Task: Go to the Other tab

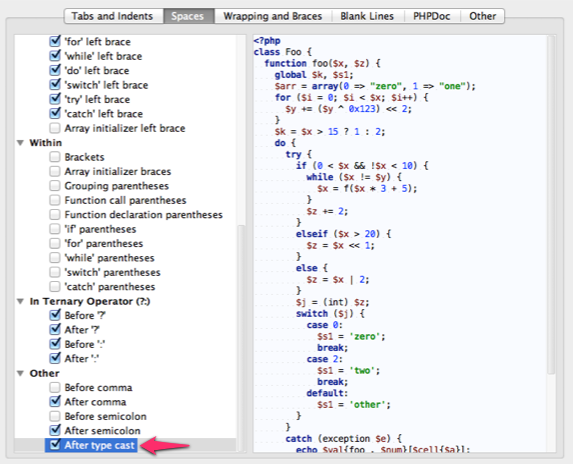Action: tap(482, 16)
